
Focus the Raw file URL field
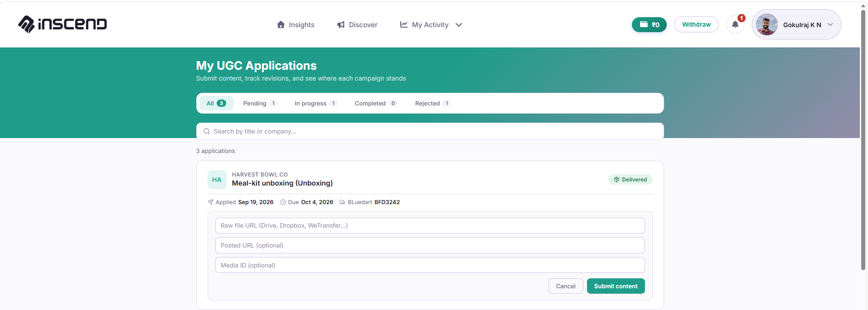tap(430, 225)
